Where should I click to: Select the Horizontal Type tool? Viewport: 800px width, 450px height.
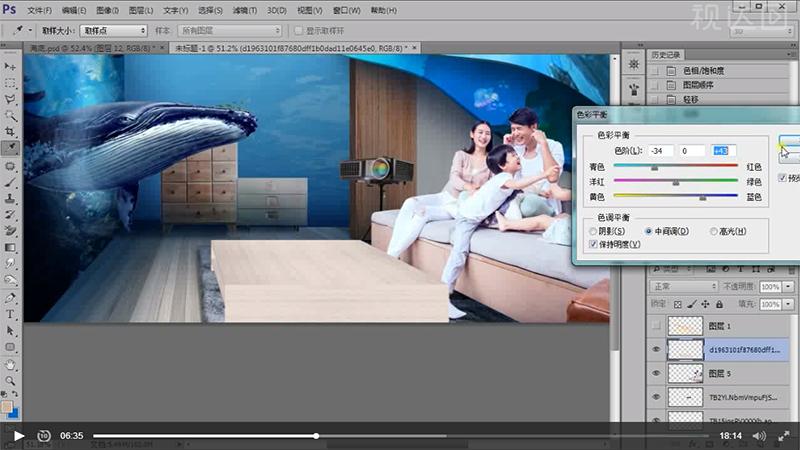[10, 314]
